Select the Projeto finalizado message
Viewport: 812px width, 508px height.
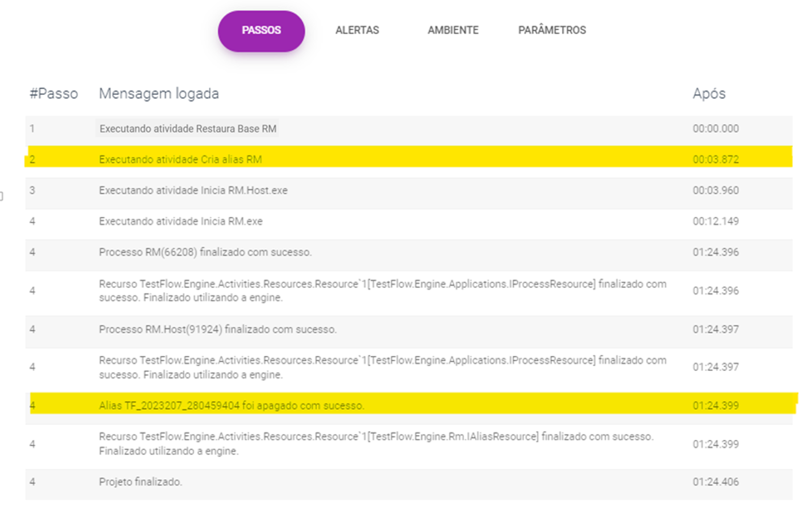tap(140, 482)
